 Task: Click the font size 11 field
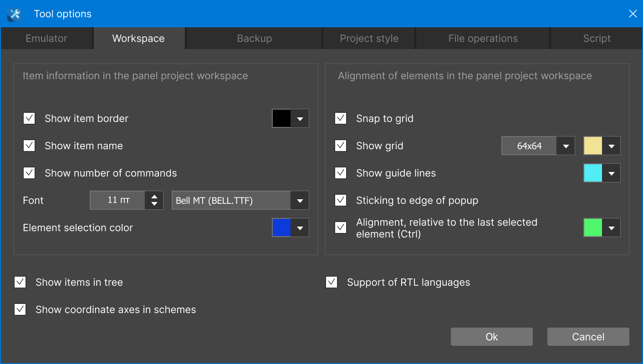118,200
